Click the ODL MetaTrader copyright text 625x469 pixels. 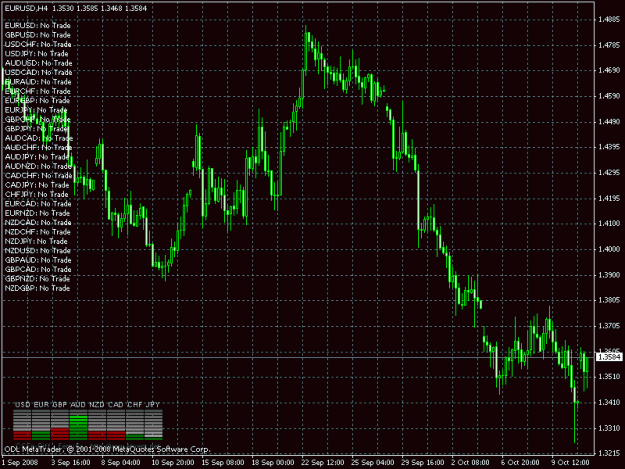tap(107, 449)
